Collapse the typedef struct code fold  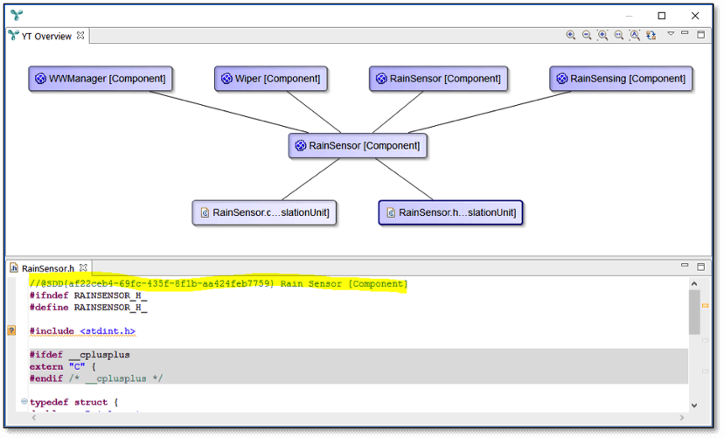(x=24, y=402)
